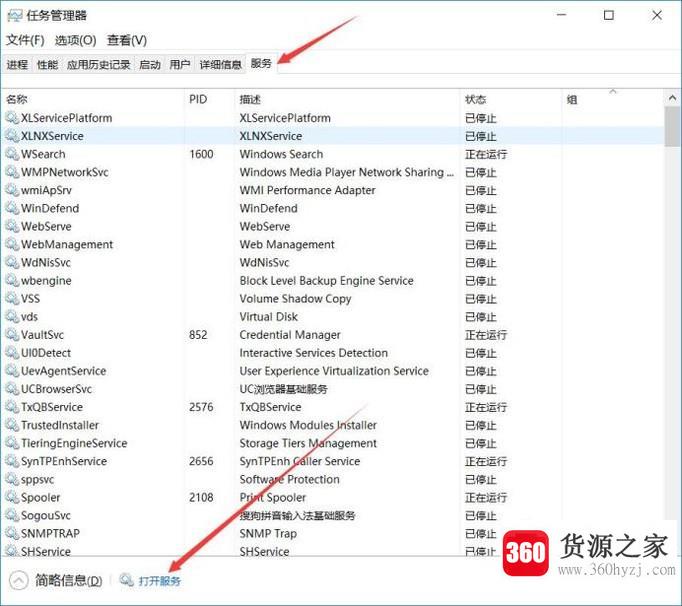
Task: Sort services by 描述 column header
Action: coord(250,99)
